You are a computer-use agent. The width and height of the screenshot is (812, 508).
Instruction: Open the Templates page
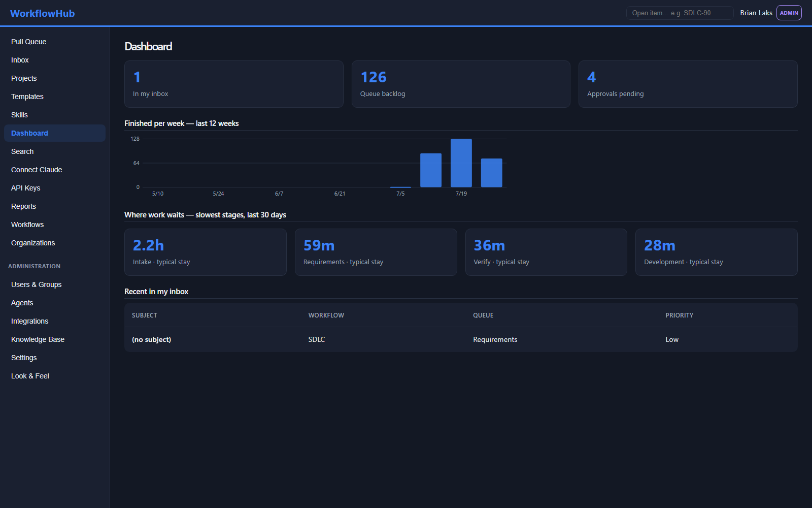click(x=55, y=97)
